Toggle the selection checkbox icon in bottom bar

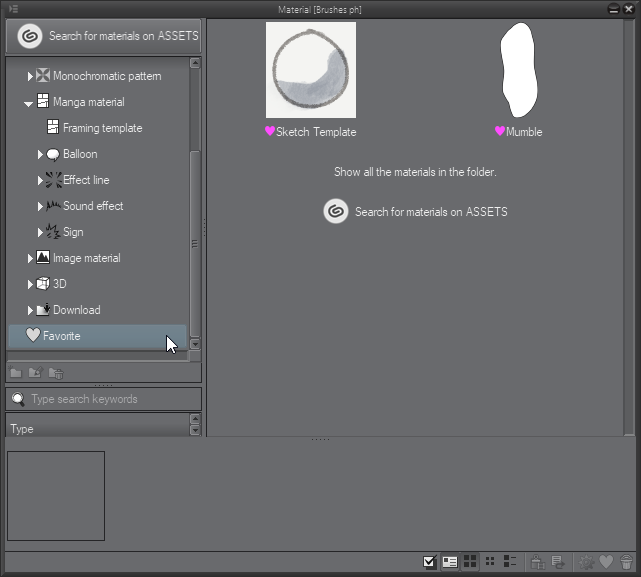point(430,562)
